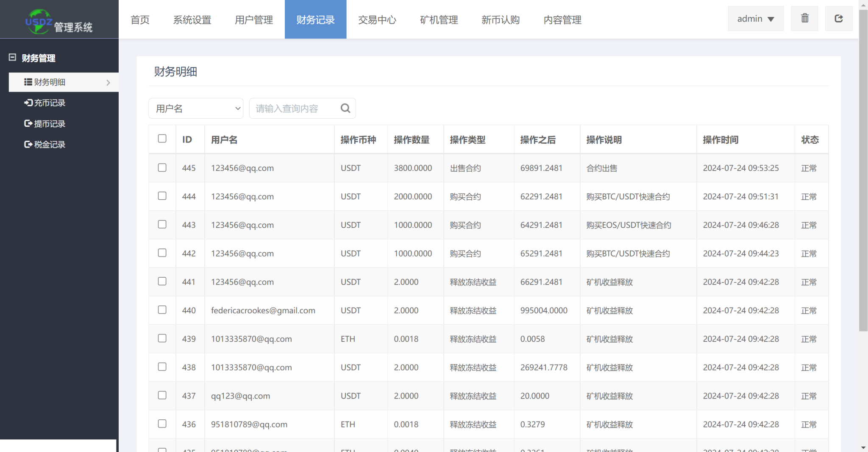Open 充币记录 from the sidebar
The width and height of the screenshot is (868, 452).
[x=45, y=103]
